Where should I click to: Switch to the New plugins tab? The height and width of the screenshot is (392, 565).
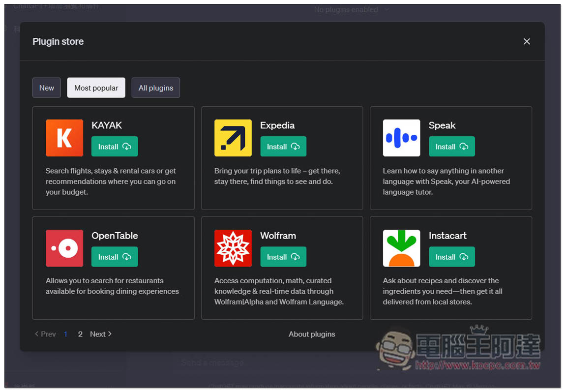[47, 88]
